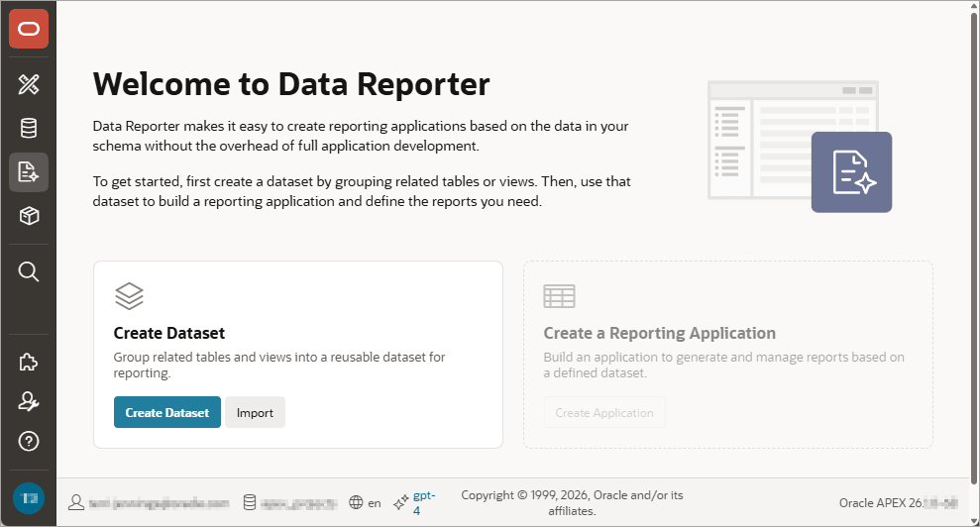Click the scrollbar up arrow
Image resolution: width=980 pixels, height=527 pixels.
(974, 6)
